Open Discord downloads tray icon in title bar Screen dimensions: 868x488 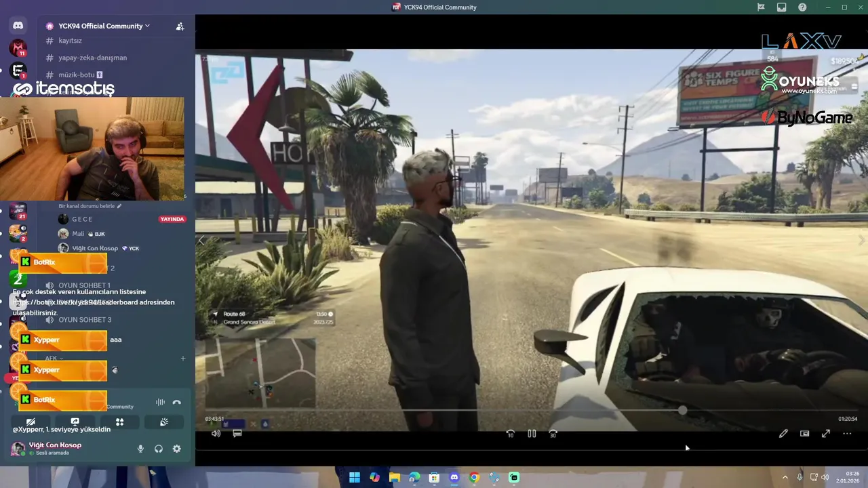pos(782,7)
